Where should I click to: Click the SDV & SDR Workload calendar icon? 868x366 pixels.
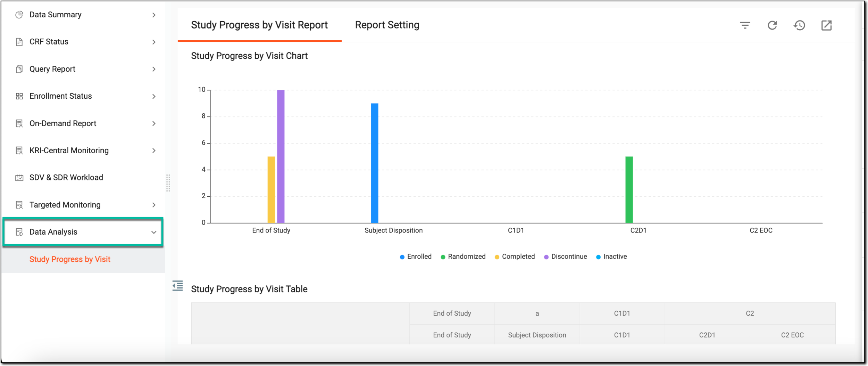pyautogui.click(x=19, y=178)
